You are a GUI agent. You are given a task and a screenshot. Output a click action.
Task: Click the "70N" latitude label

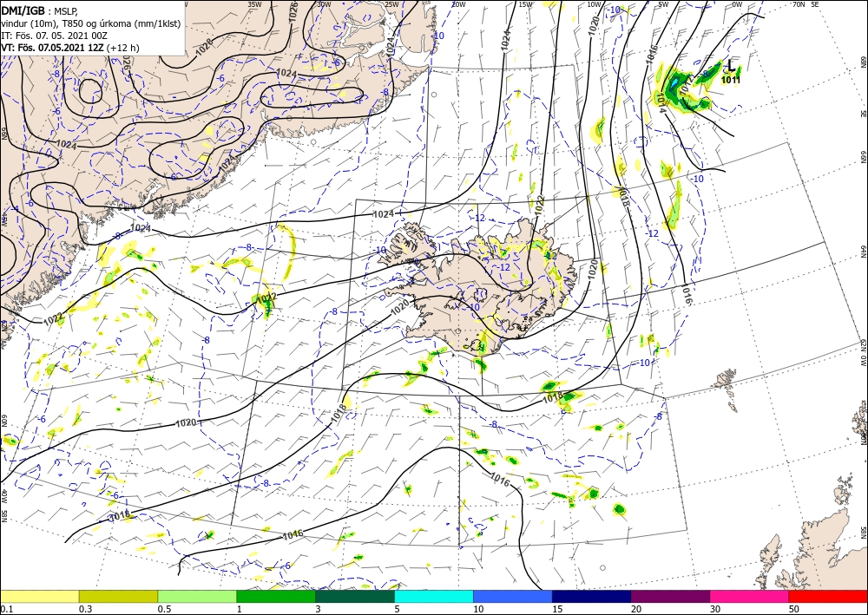[x=799, y=4]
